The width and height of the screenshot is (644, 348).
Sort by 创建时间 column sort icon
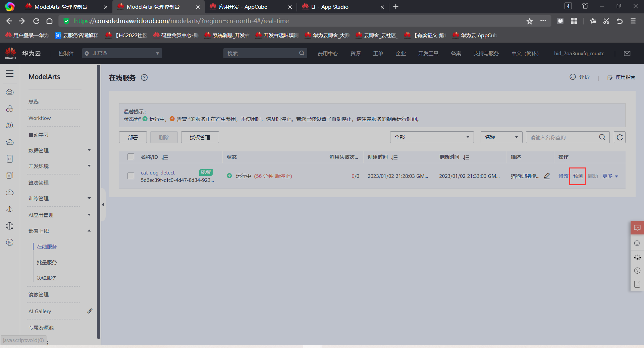point(394,157)
